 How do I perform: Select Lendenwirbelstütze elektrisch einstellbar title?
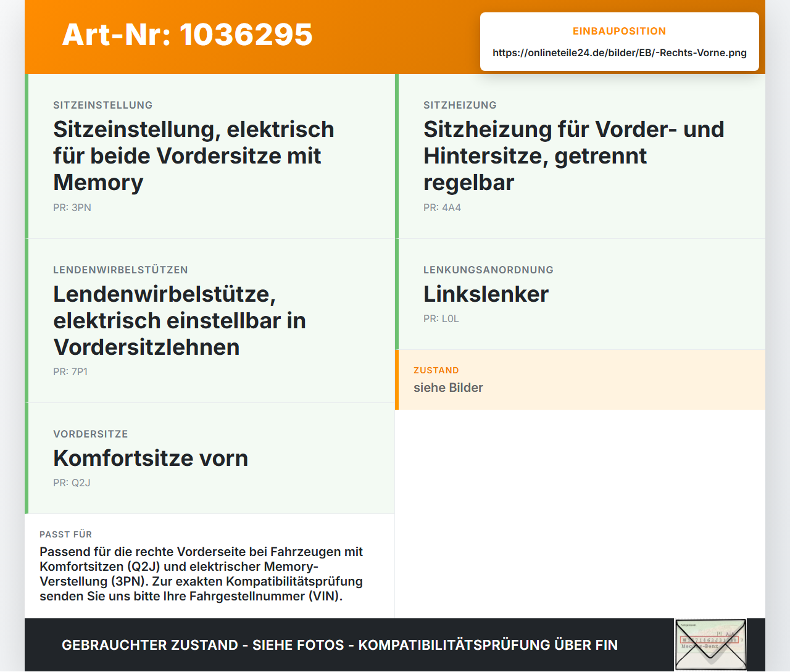click(180, 320)
